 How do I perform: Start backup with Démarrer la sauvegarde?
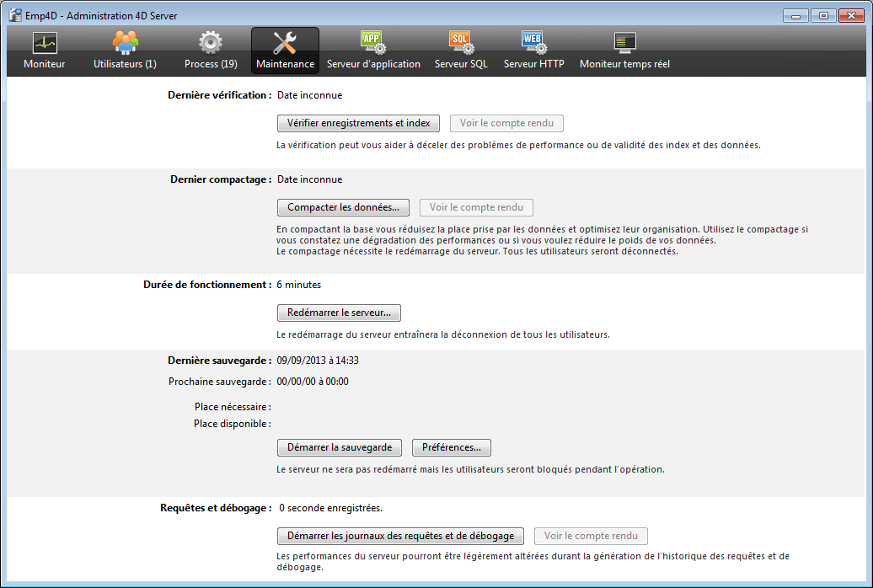pyautogui.click(x=340, y=447)
